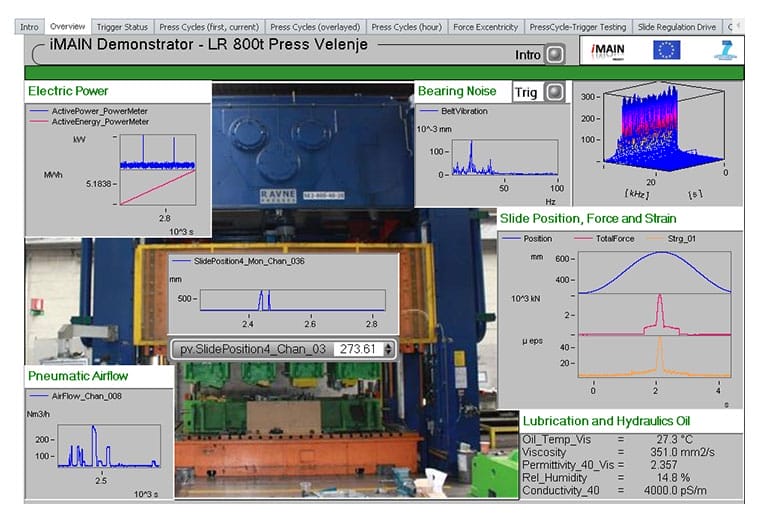Go to the Intro tab
Image resolution: width=768 pixels, height=518 pixels.
(30, 27)
